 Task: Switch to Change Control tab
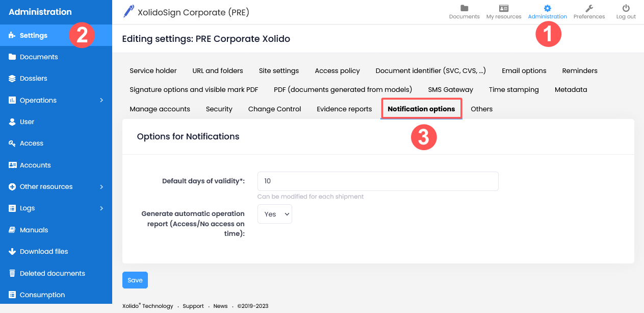274,109
